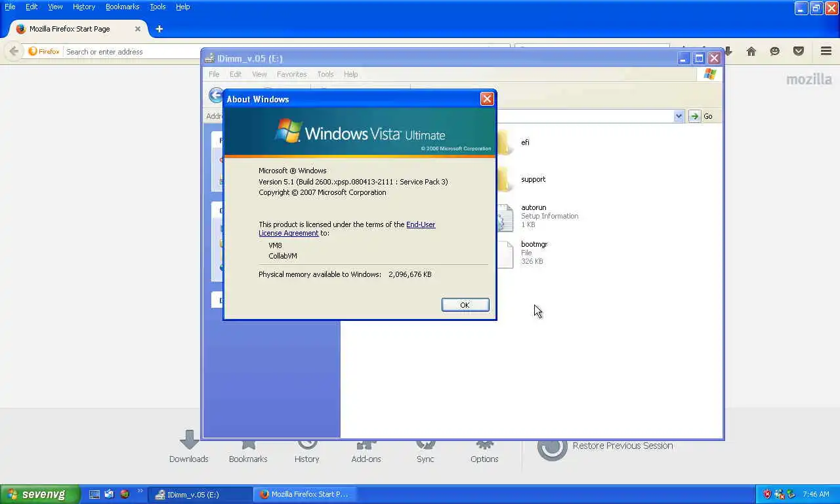Close the Firefox Start Page tab
The image size is (840, 504).
(138, 29)
